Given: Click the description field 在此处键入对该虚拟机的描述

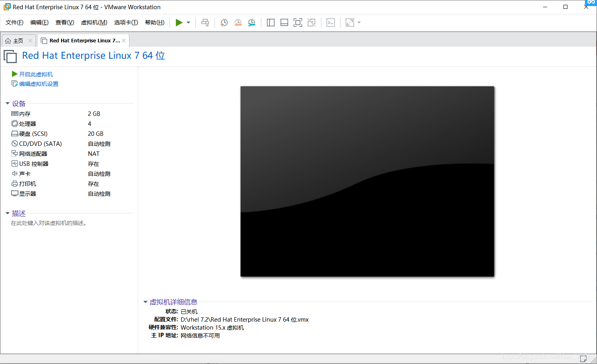Looking at the screenshot, I should (48, 223).
